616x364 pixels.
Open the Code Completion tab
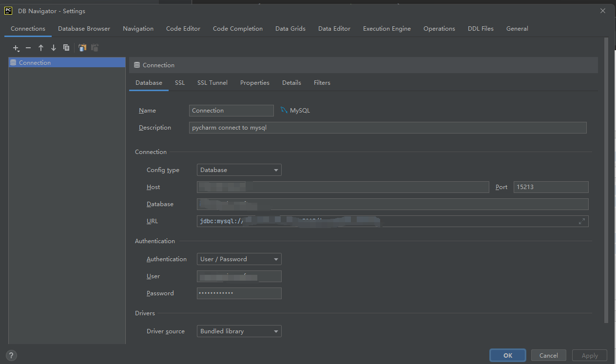click(x=238, y=29)
